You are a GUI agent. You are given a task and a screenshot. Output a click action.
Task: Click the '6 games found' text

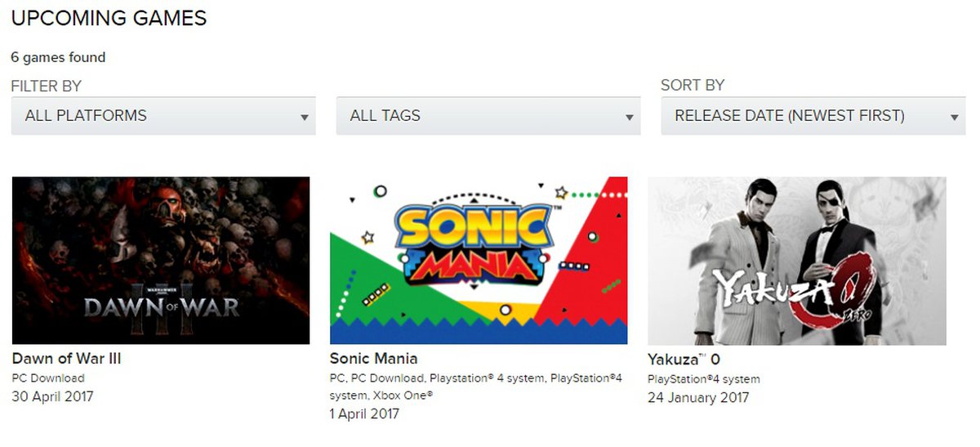58,57
